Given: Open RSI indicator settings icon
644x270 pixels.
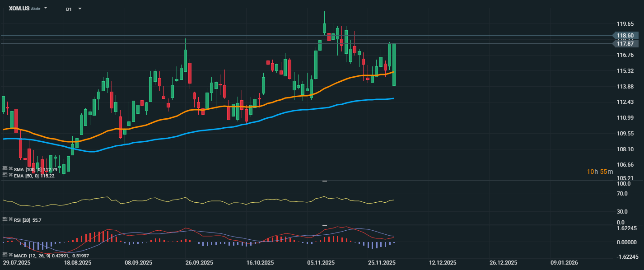Looking at the screenshot, I should [5, 219].
